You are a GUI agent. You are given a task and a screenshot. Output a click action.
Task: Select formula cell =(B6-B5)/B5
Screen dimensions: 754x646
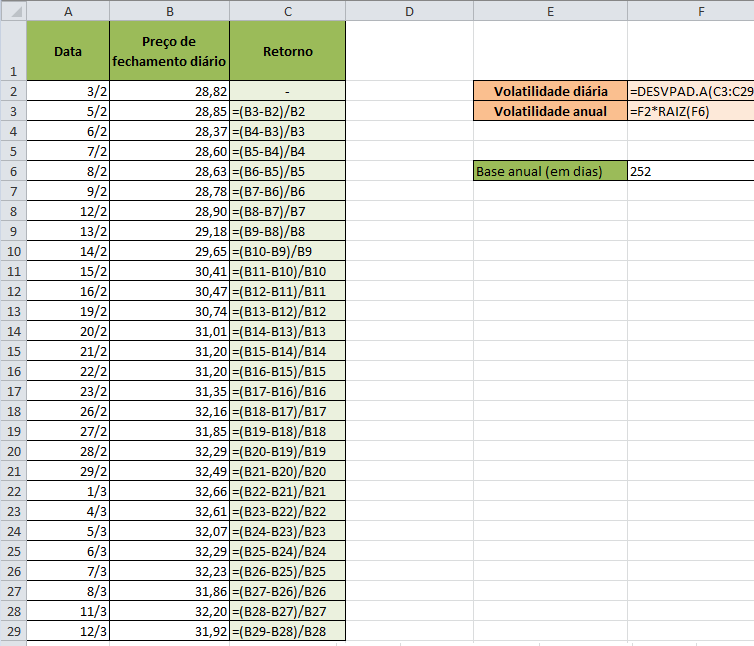pos(288,171)
